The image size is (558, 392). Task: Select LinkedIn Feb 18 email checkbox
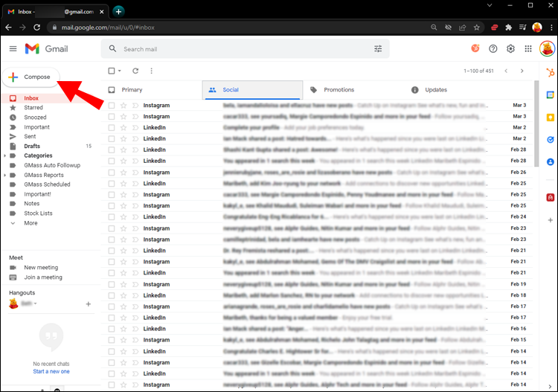tap(112, 295)
